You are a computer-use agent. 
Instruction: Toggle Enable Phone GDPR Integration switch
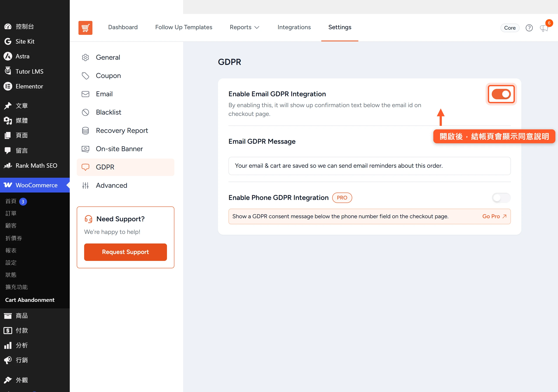pos(501,198)
